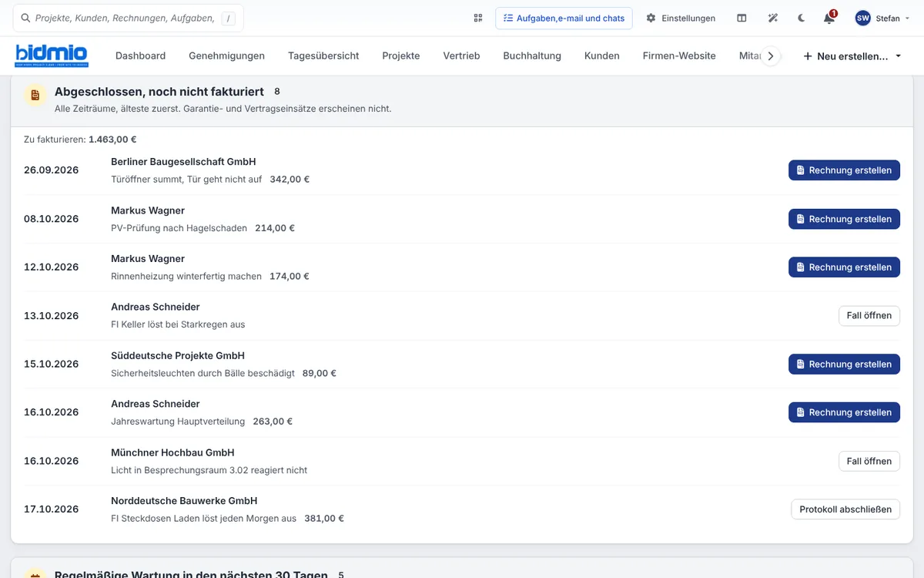Click the 'Norddeutsche Bauwerke GmbH' entry
The width and height of the screenshot is (924, 578).
tap(184, 500)
